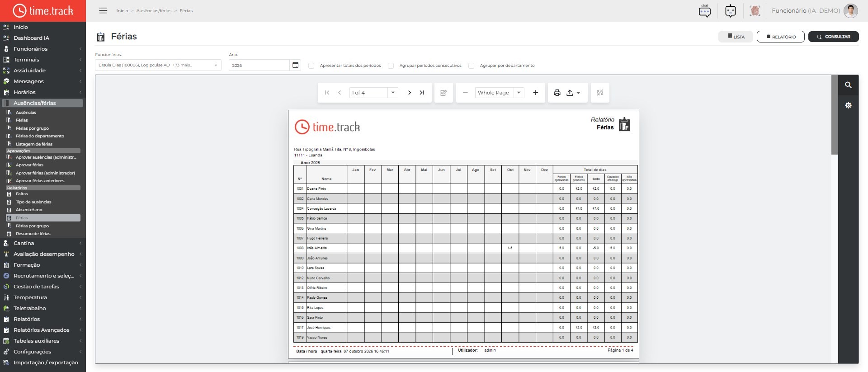868x372 pixels.
Task: Switch to LISTA view
Action: pos(736,37)
